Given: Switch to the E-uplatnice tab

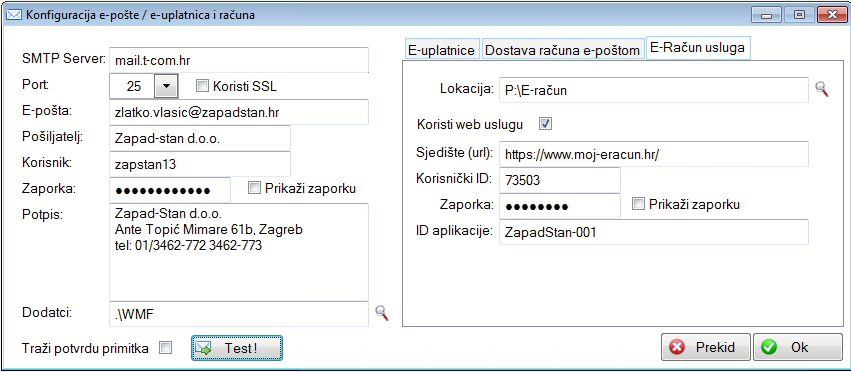Looking at the screenshot, I should tap(442, 51).
